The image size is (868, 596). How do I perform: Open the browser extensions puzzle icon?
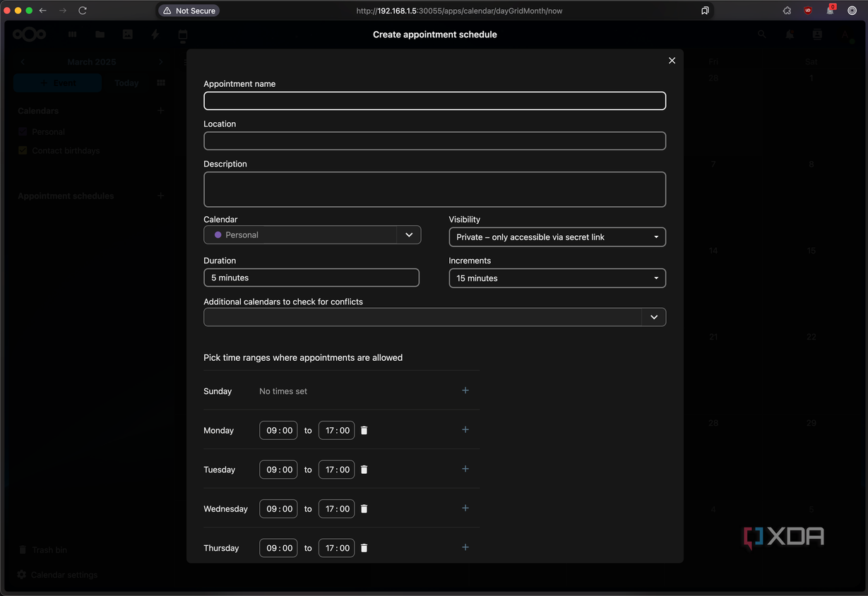pyautogui.click(x=787, y=11)
